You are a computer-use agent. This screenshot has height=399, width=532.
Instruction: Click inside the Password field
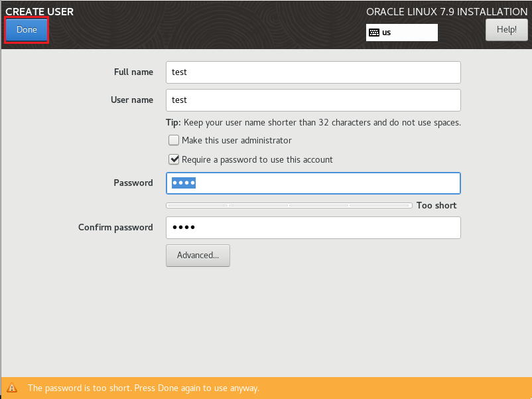point(313,183)
